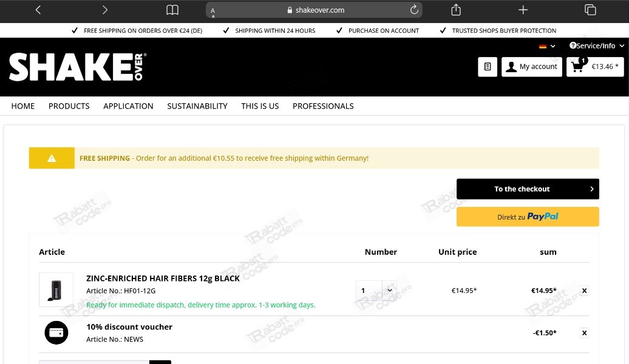Select the hair fibers product thumbnail
Image resolution: width=629 pixels, height=364 pixels.
[56, 289]
